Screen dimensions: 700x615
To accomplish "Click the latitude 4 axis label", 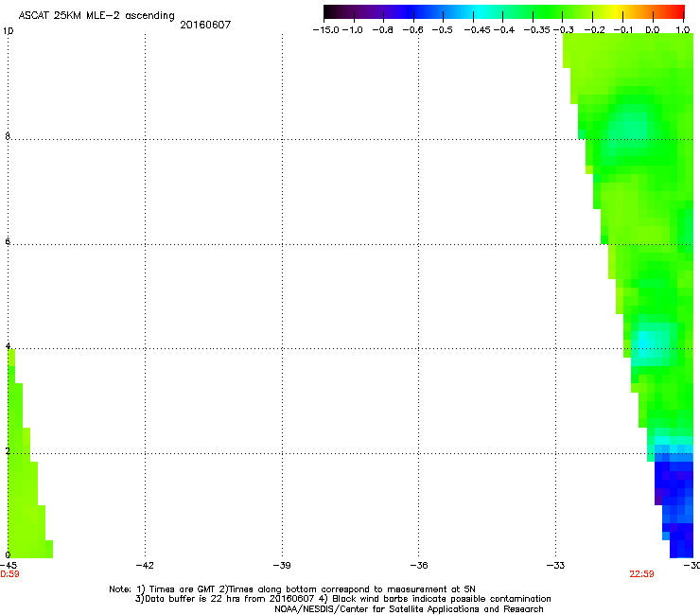I will (8, 346).
